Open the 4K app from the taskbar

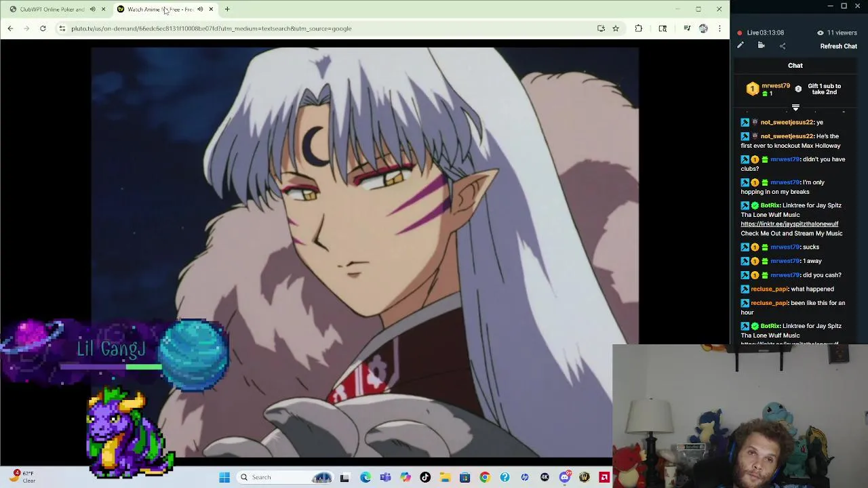pyautogui.click(x=545, y=477)
